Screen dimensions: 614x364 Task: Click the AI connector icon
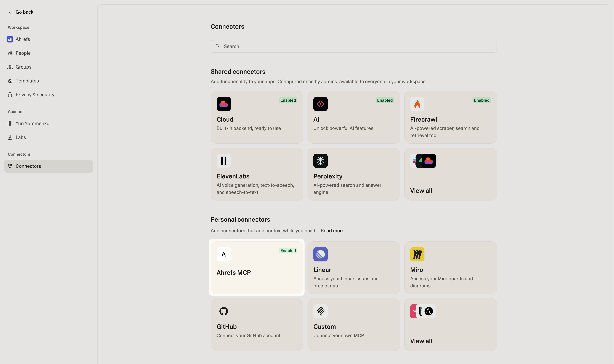point(320,104)
